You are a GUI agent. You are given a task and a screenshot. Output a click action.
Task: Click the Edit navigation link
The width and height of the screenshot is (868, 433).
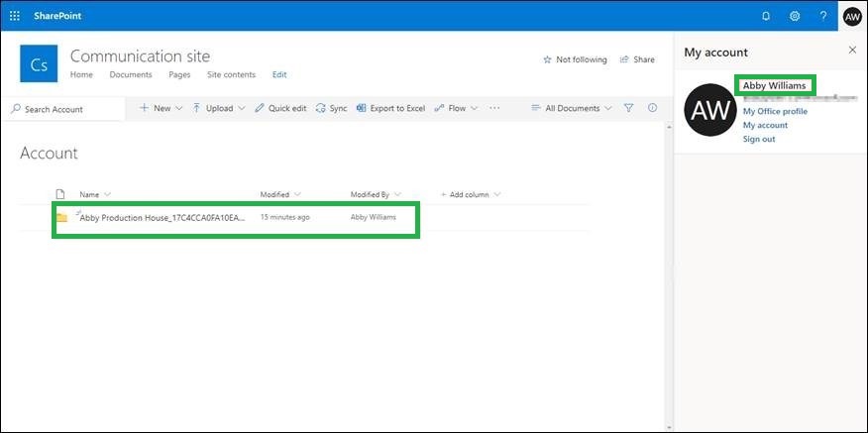279,74
